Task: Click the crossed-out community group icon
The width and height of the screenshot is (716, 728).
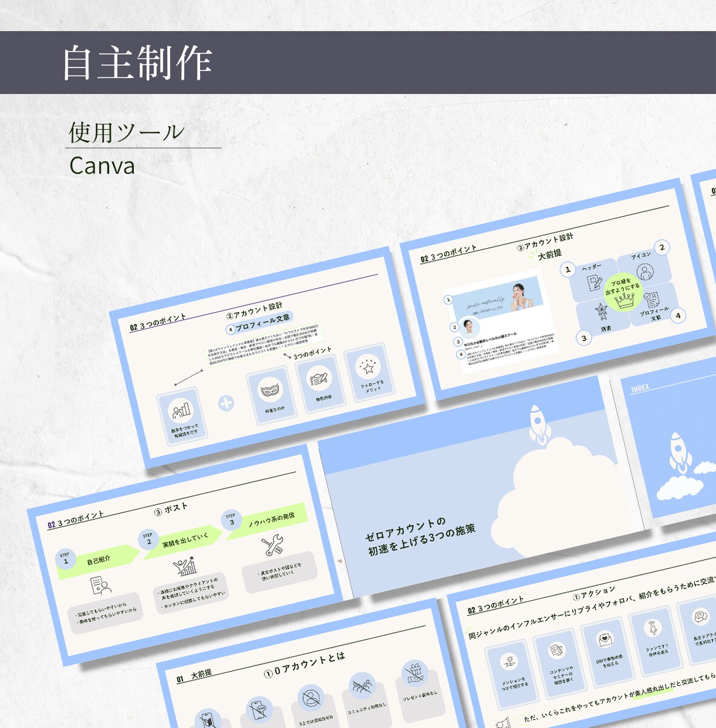Action: click(x=363, y=686)
